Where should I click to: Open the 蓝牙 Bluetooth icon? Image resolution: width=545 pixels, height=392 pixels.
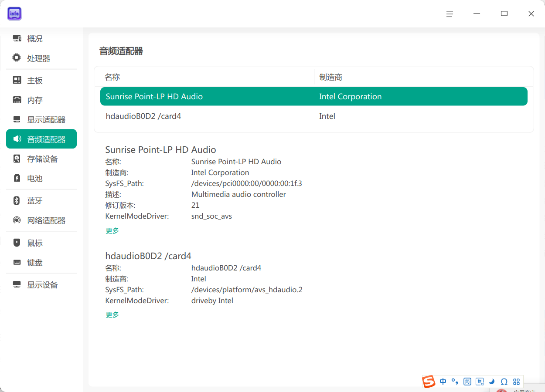click(x=17, y=201)
